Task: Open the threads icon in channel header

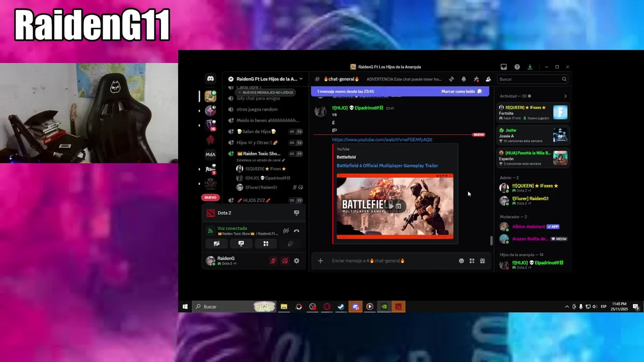Action: coord(451,79)
